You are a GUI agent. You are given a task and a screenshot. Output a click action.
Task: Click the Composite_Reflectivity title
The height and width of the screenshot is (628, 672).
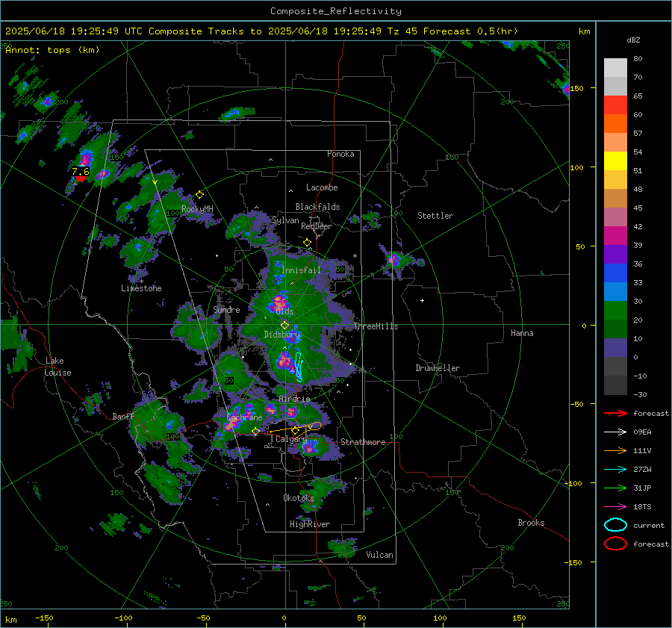point(335,11)
